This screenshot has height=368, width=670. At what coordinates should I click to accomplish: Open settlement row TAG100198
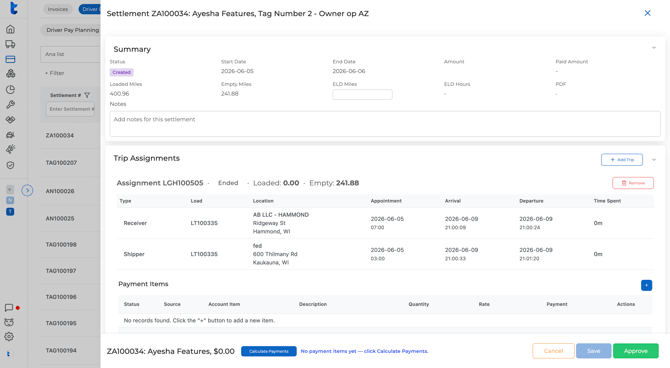pyautogui.click(x=61, y=244)
